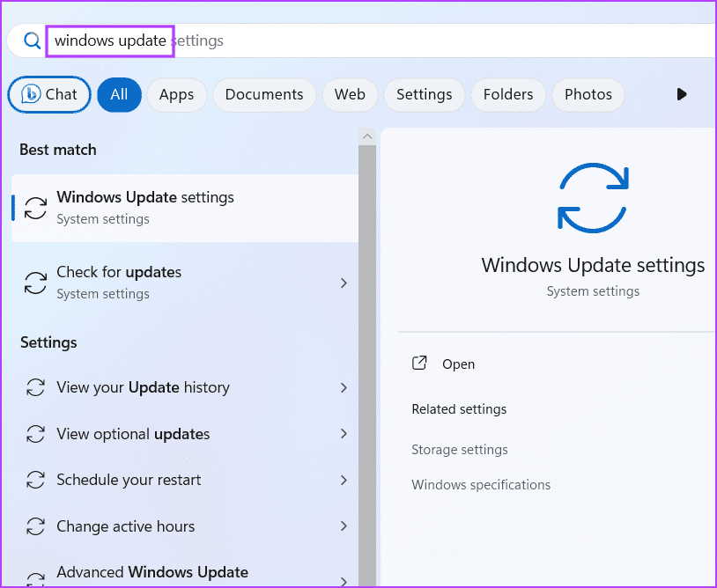Expand Change active hours chevron
The height and width of the screenshot is (588, 717).
coord(344,526)
